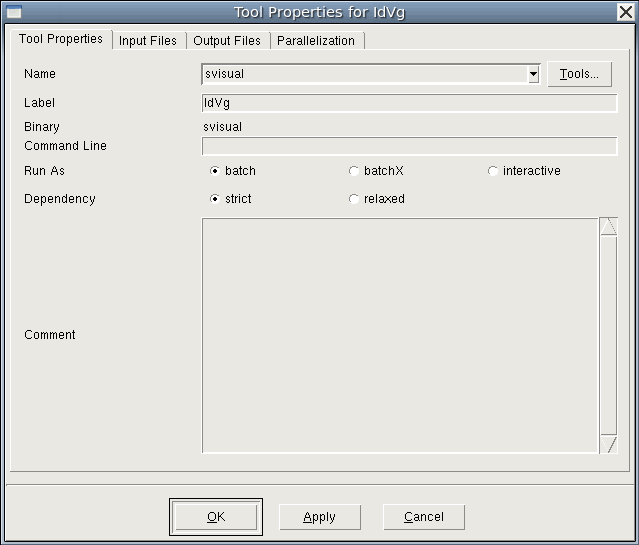
Task: Choose the interactive Run As option
Action: (524, 171)
